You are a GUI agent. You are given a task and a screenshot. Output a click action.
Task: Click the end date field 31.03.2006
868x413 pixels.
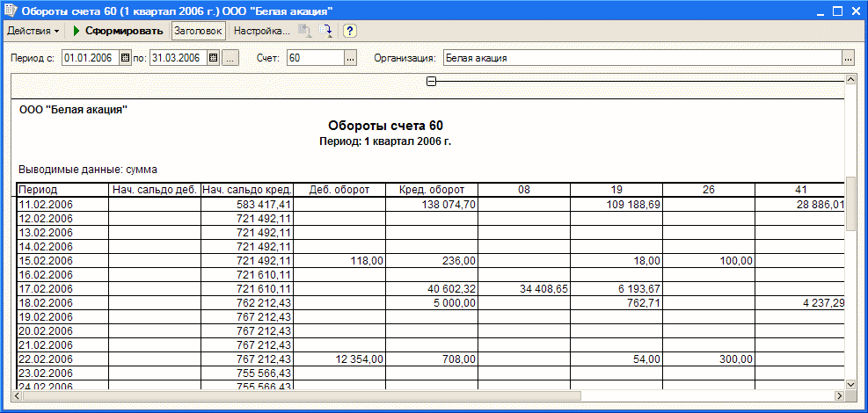click(x=179, y=57)
